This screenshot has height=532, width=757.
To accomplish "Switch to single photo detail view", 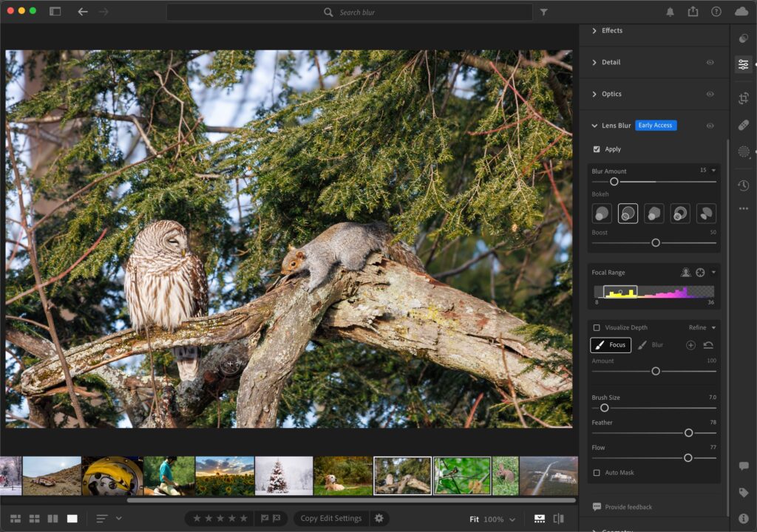I will 72,519.
